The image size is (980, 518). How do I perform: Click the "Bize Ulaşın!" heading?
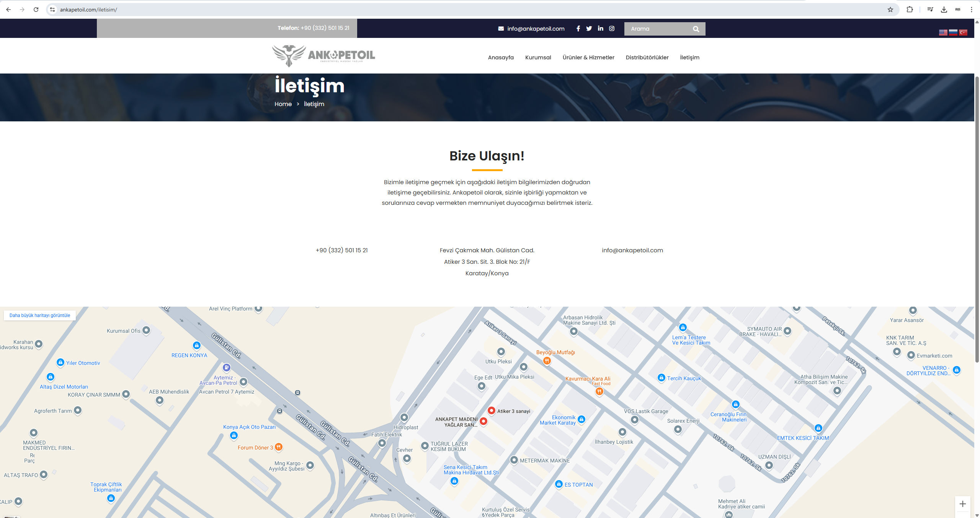pos(487,156)
